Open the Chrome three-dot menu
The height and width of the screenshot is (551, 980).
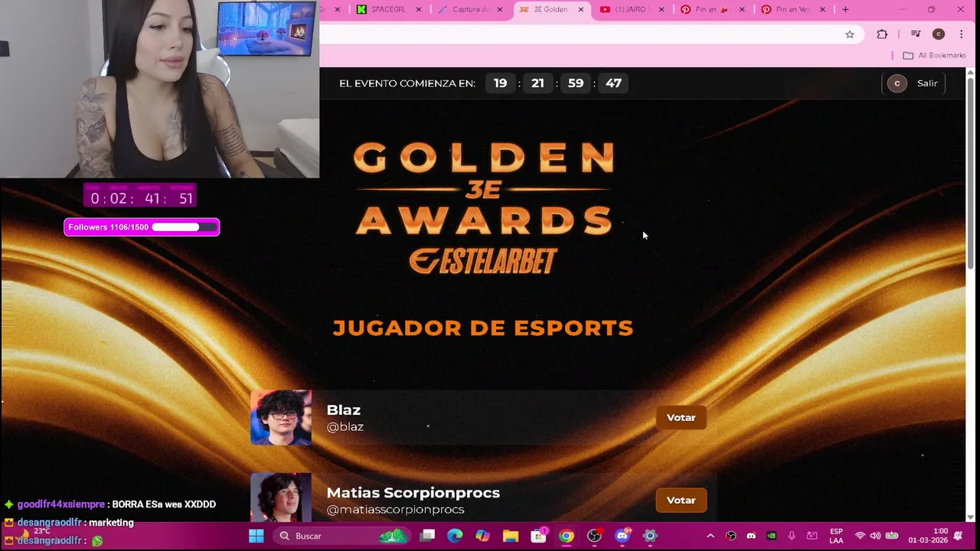pos(961,34)
